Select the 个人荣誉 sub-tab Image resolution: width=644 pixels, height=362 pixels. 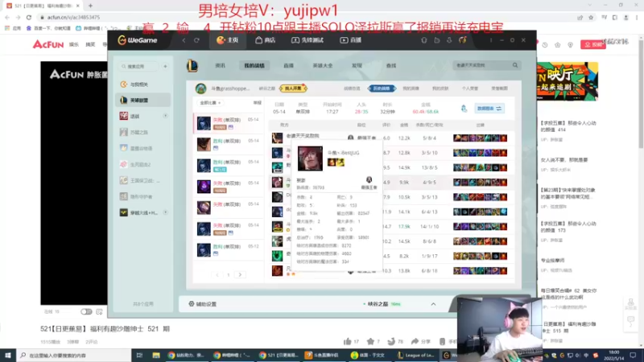470,88
